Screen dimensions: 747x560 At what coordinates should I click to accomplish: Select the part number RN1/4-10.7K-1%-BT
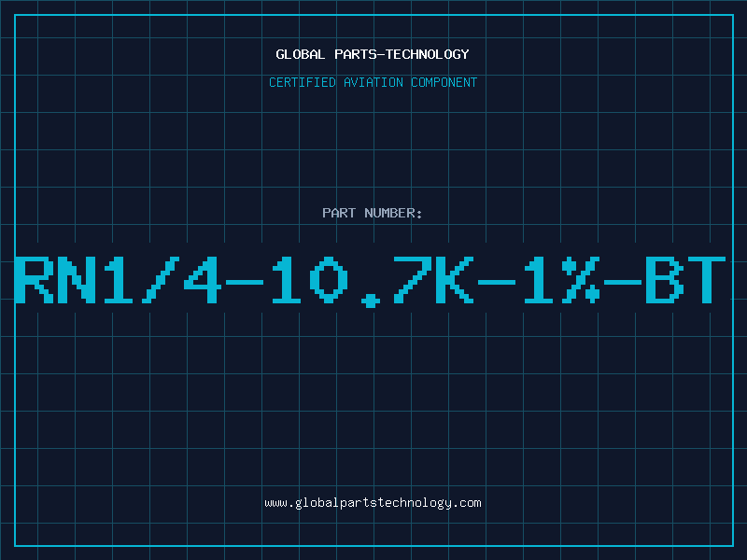pyautogui.click(x=370, y=281)
